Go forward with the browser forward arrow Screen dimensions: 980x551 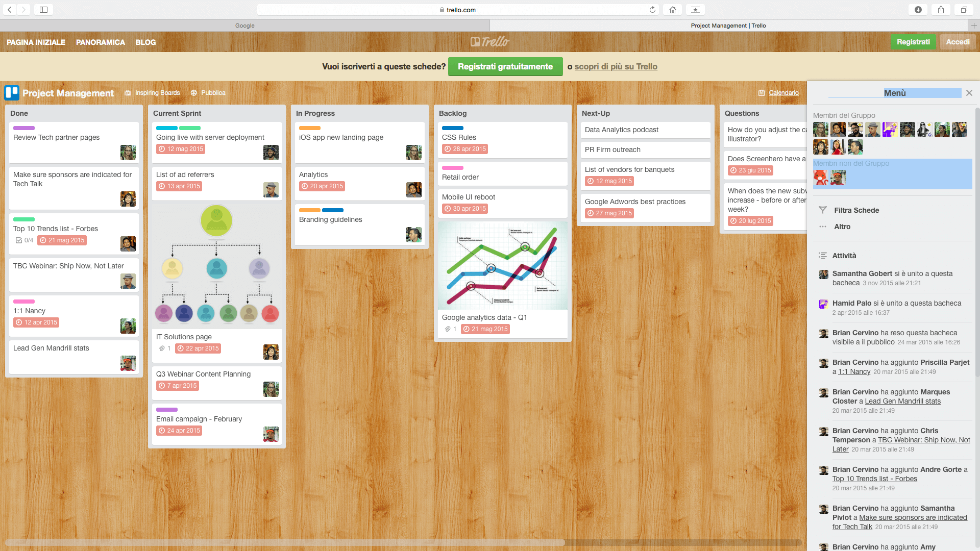coord(23,10)
